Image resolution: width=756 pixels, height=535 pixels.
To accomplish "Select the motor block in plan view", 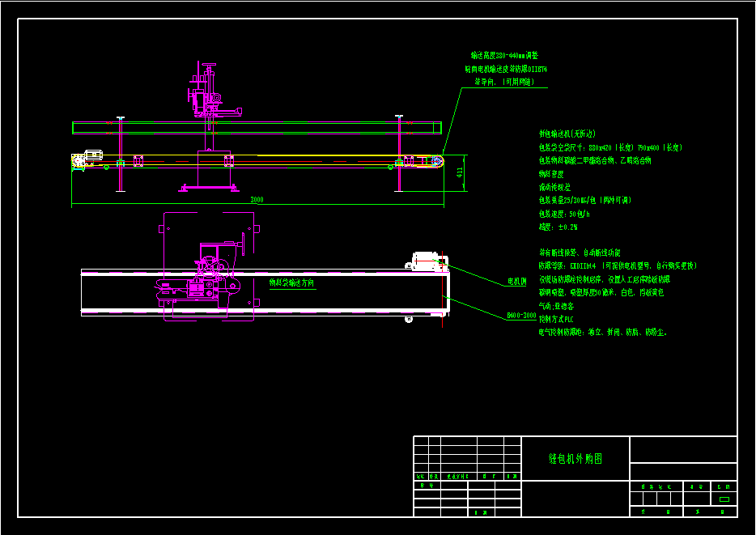I will coord(428,261).
